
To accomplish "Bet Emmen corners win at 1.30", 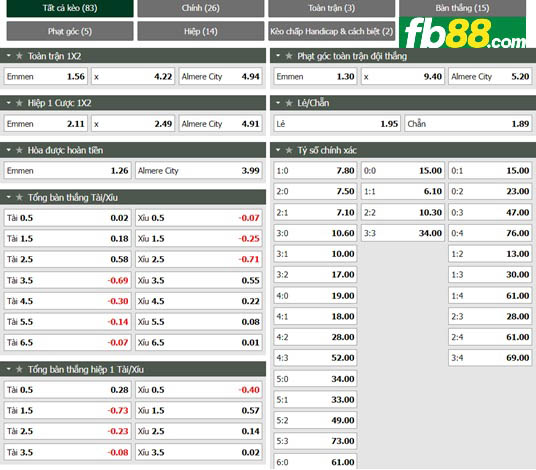I will (x=315, y=76).
